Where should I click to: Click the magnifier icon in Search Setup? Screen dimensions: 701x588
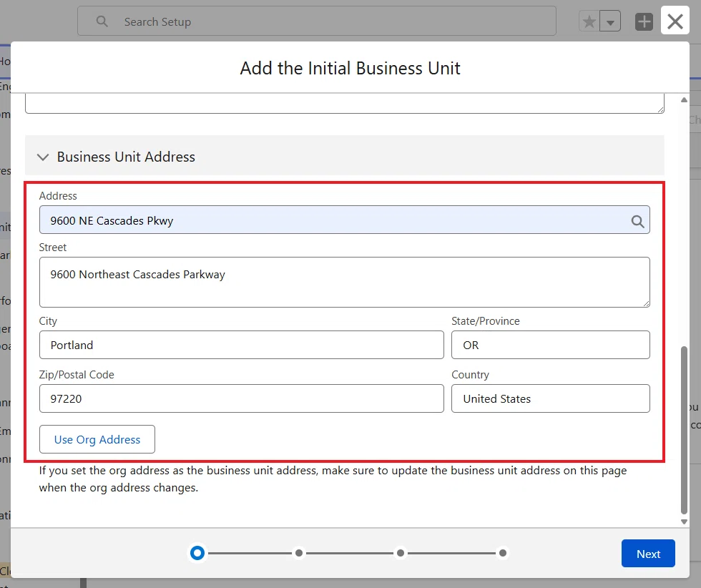102,21
